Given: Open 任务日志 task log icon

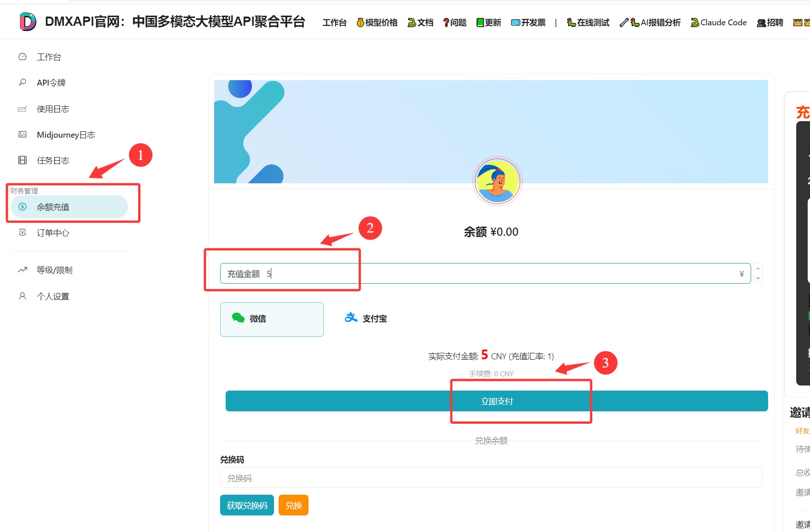Looking at the screenshot, I should click(22, 160).
